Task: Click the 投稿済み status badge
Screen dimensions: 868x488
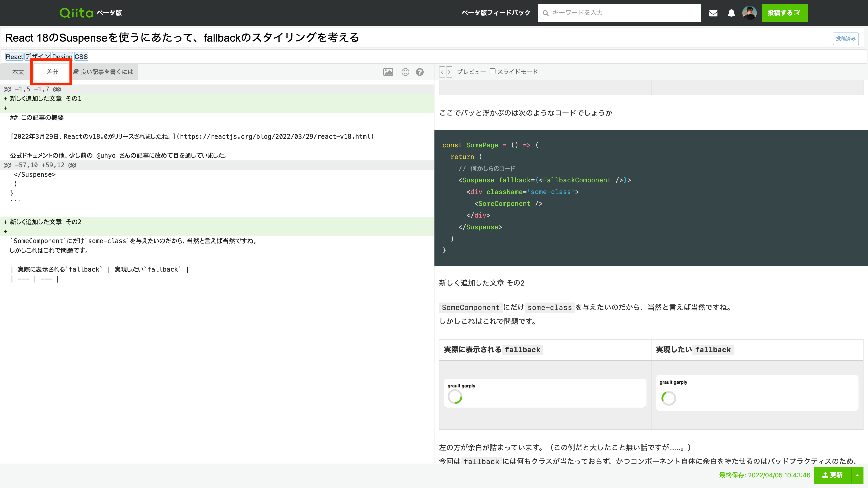Action: point(845,39)
